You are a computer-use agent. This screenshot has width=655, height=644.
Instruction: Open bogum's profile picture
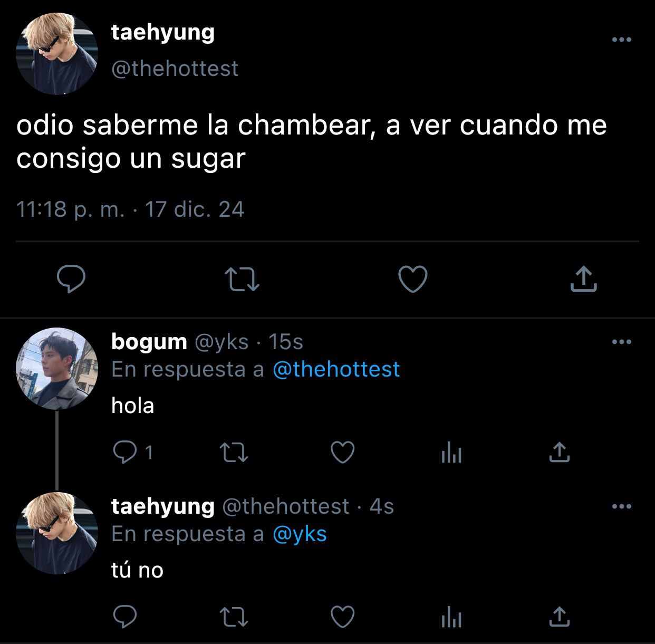click(57, 369)
